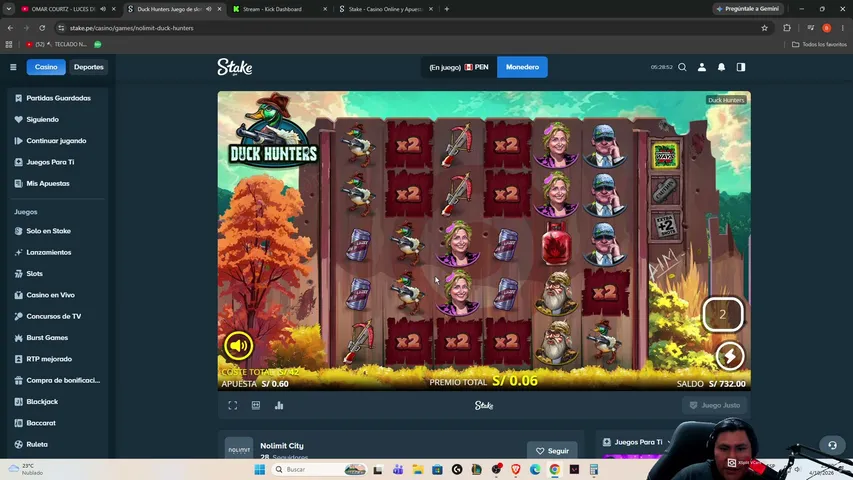Screen dimensions: 853x480
Task: Switch to Stake - Casino Online tab
Action: [x=386, y=9]
